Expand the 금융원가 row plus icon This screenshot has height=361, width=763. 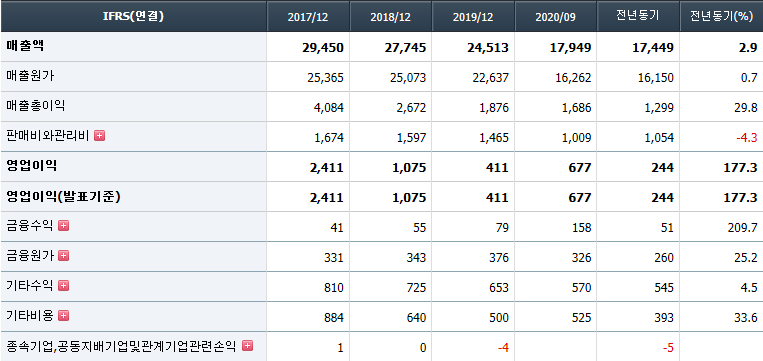click(x=63, y=255)
